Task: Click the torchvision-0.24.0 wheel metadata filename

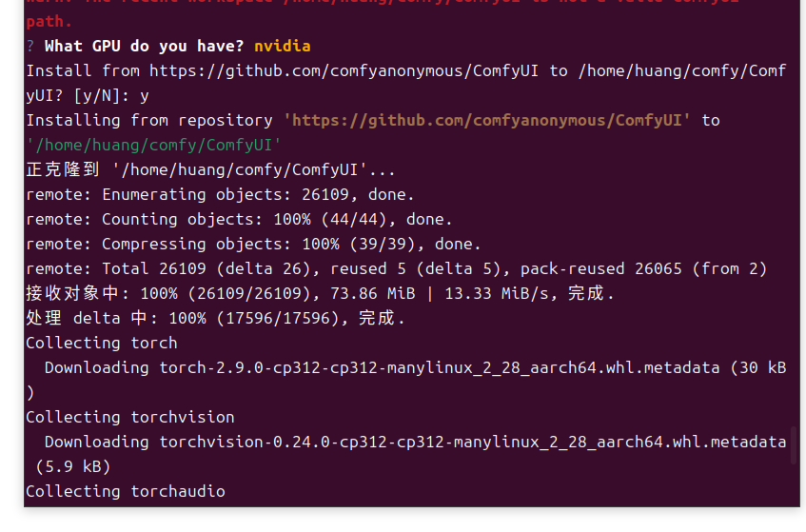Action: click(472, 442)
